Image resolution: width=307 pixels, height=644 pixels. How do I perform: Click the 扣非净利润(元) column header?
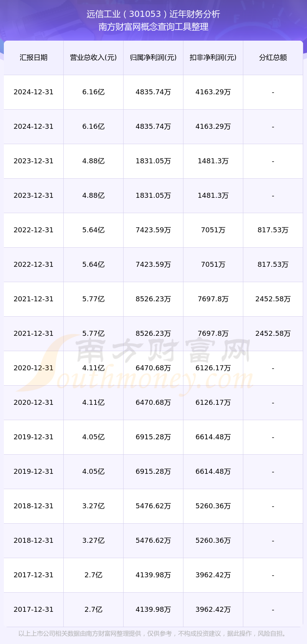pyautogui.click(x=213, y=58)
